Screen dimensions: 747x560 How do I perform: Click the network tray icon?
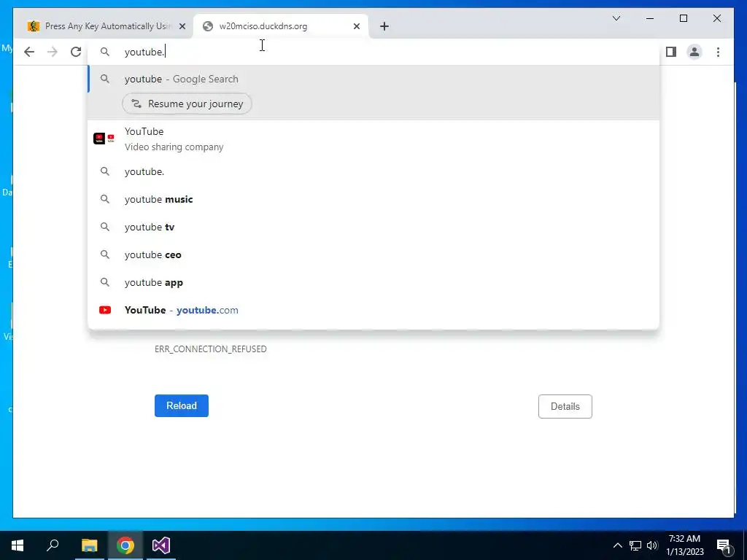pyautogui.click(x=635, y=545)
